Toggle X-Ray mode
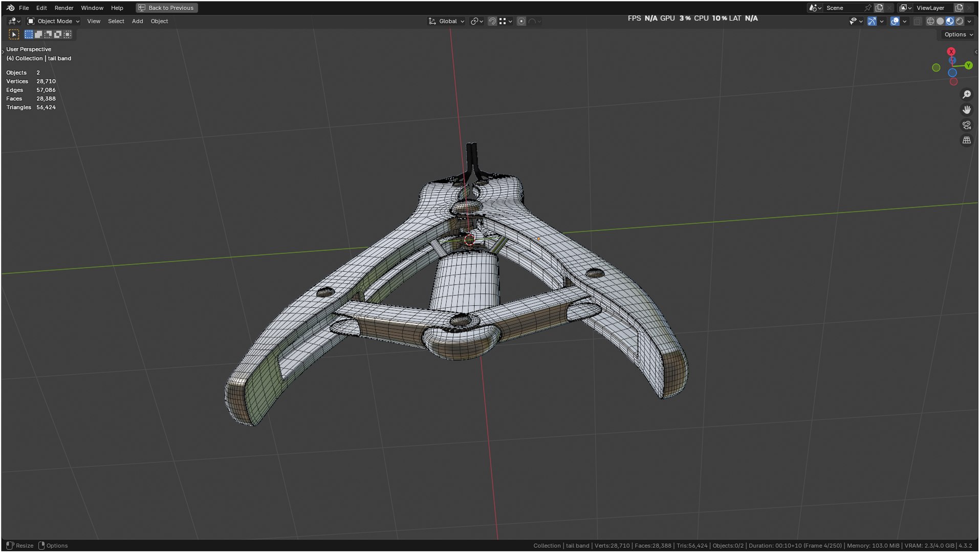This screenshot has width=980, height=553. tap(918, 21)
